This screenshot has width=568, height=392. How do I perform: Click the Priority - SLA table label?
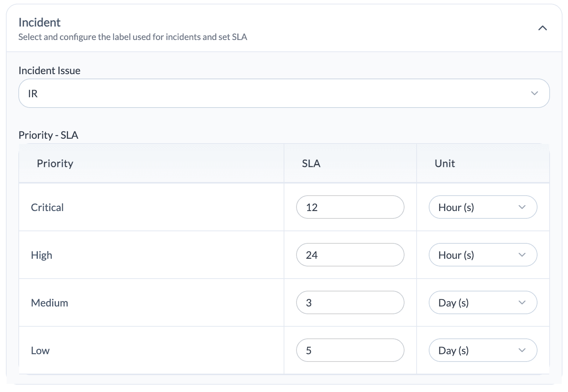coord(48,135)
